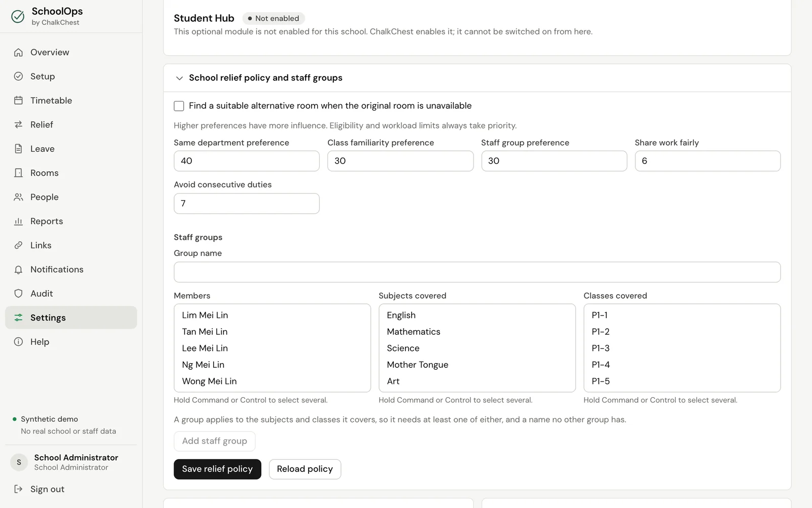Click the Notifications bell icon
Viewport: 812px width, 508px height.
pyautogui.click(x=18, y=269)
